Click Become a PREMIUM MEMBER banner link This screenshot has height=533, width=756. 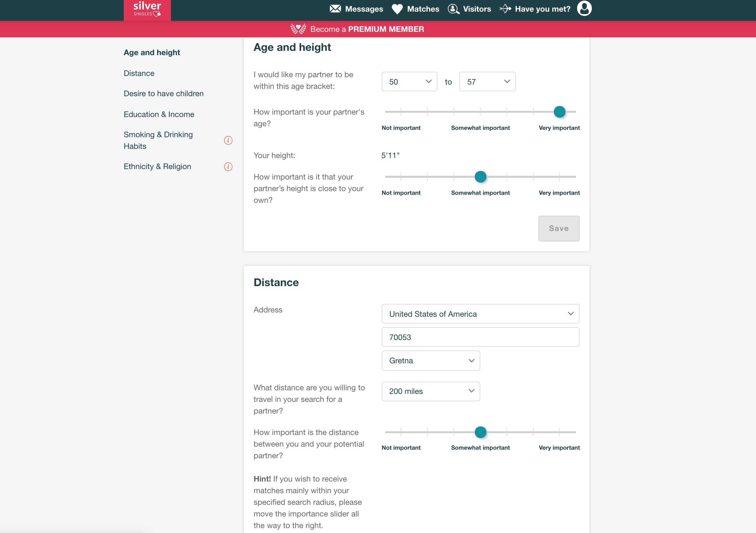pos(367,29)
